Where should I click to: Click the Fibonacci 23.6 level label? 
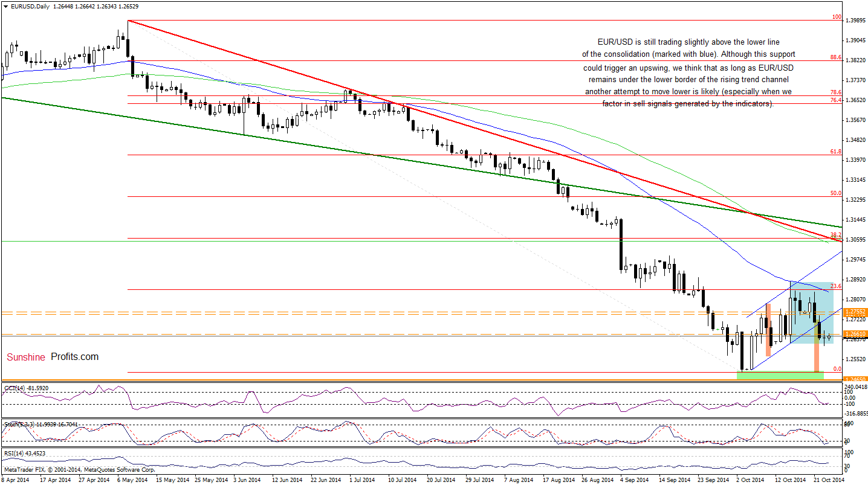pyautogui.click(x=835, y=287)
